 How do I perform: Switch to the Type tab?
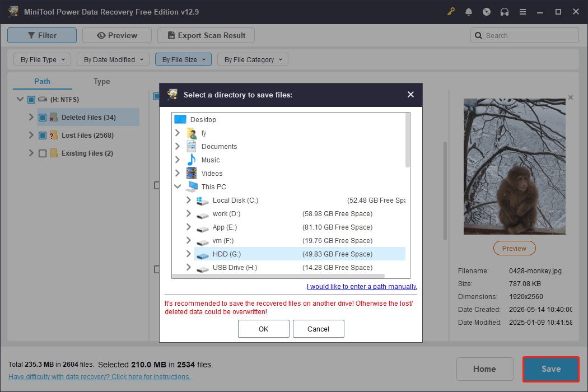[x=102, y=81]
